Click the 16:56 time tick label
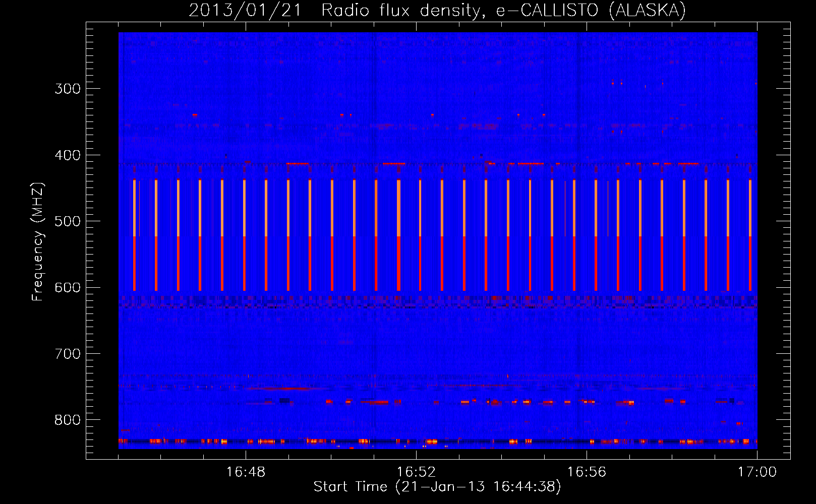The image size is (816, 504). (x=587, y=472)
